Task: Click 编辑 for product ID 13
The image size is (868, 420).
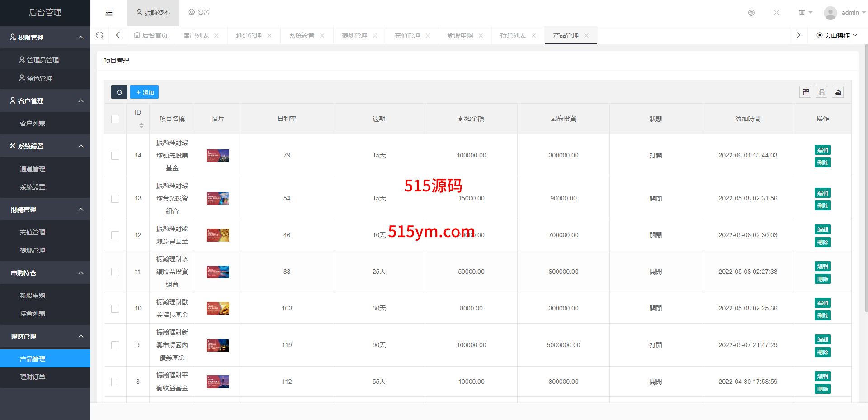Action: [822, 193]
